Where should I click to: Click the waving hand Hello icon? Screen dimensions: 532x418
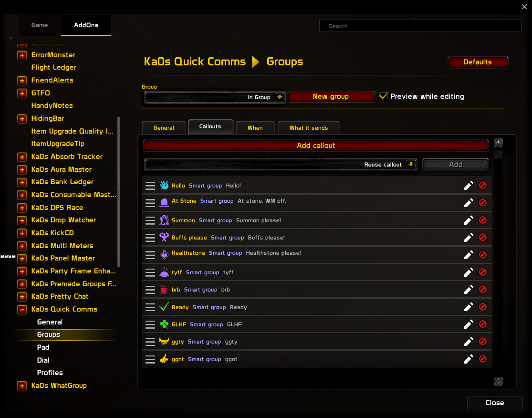164,185
